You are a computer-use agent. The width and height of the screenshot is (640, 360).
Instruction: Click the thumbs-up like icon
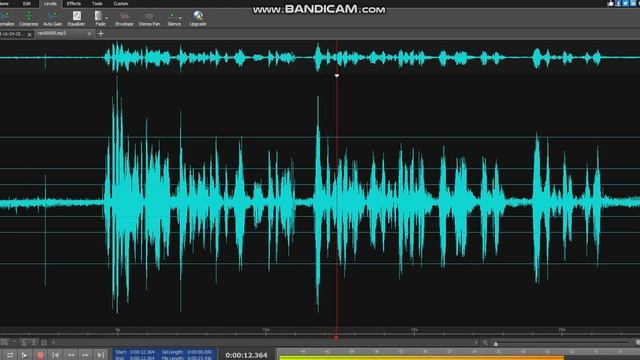point(611,3)
